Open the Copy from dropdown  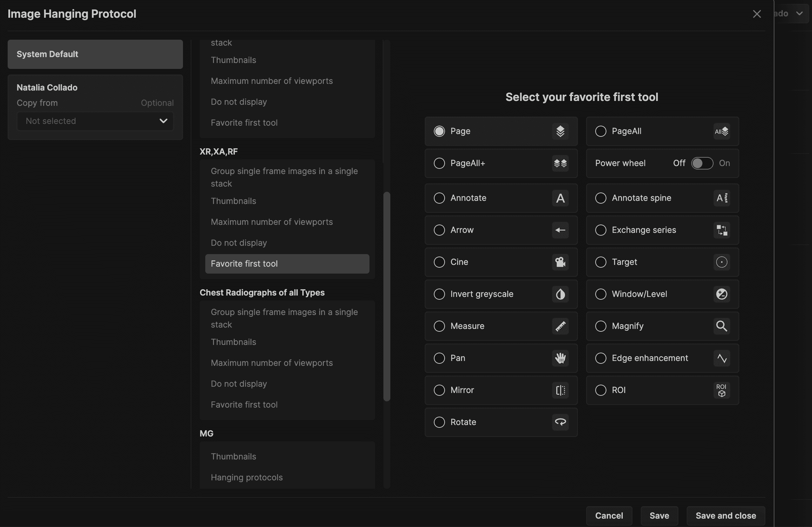tap(95, 121)
